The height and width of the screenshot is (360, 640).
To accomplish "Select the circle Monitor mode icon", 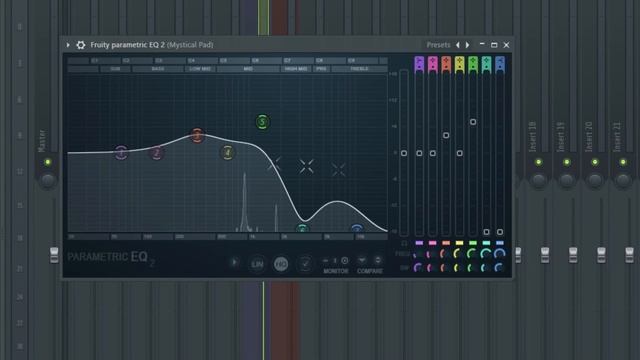I will click(345, 260).
